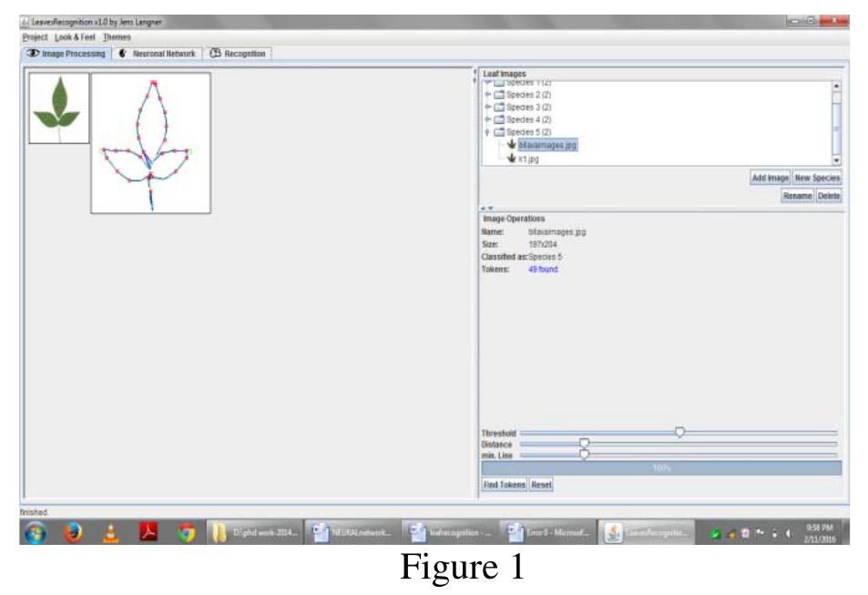Click the 100% progress bar
The image size is (868, 595).
[x=661, y=468]
